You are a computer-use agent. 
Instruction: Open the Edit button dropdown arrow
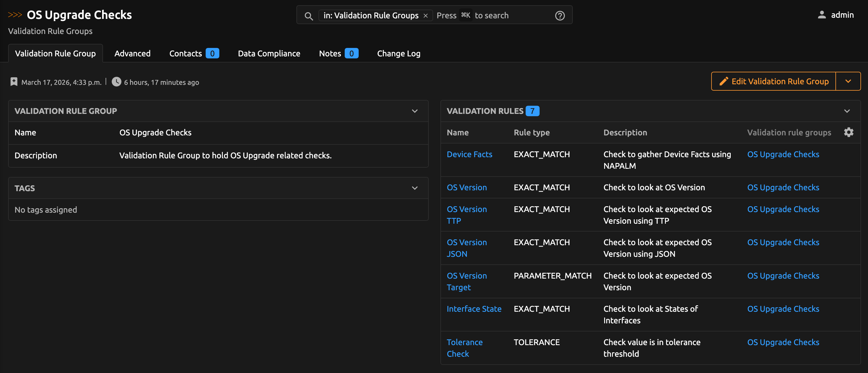pos(848,81)
